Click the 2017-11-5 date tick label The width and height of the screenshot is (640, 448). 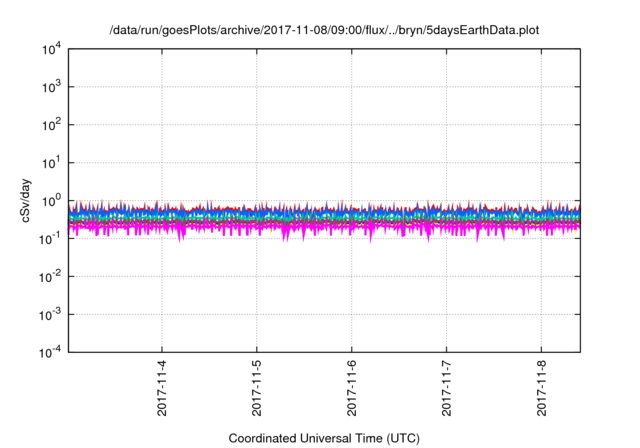click(x=257, y=388)
